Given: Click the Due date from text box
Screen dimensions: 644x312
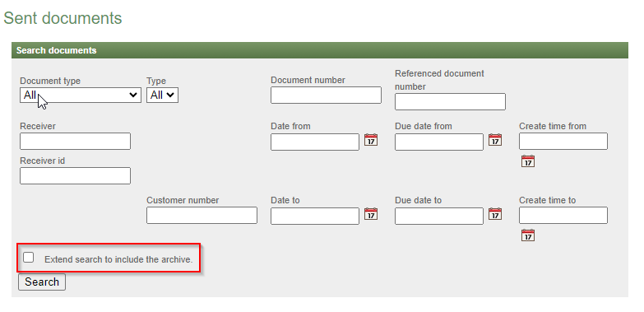Looking at the screenshot, I should coord(439,142).
